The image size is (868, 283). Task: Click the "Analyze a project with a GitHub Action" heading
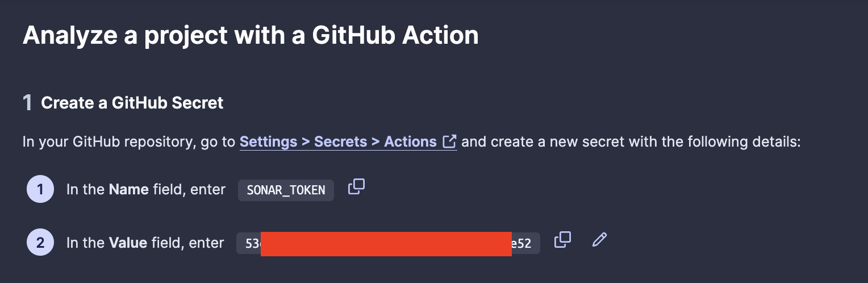tap(251, 36)
